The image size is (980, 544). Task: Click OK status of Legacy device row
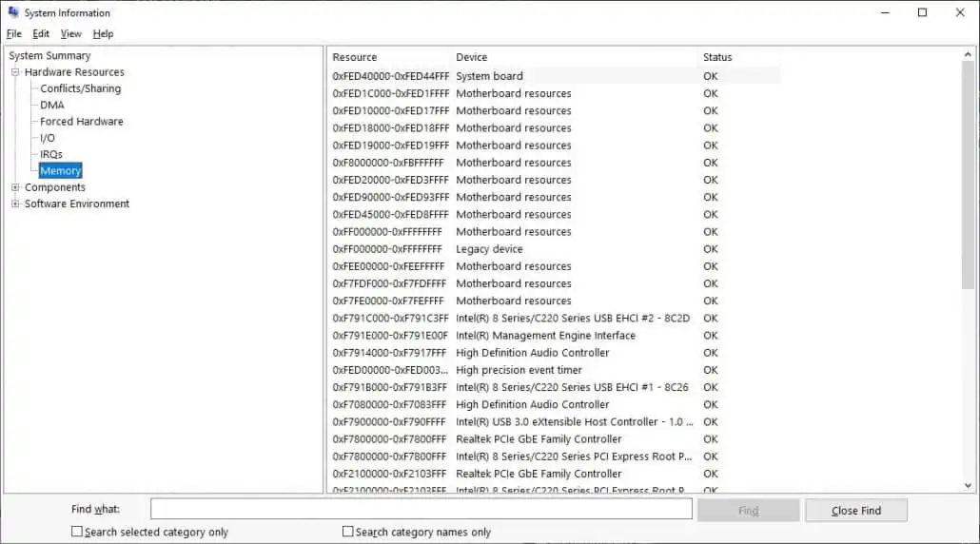coord(711,249)
